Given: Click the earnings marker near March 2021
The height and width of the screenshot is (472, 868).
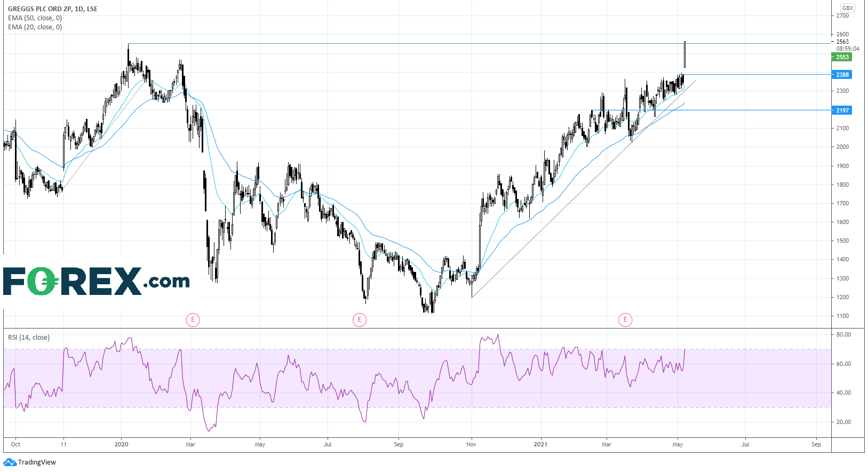Looking at the screenshot, I should (x=625, y=320).
